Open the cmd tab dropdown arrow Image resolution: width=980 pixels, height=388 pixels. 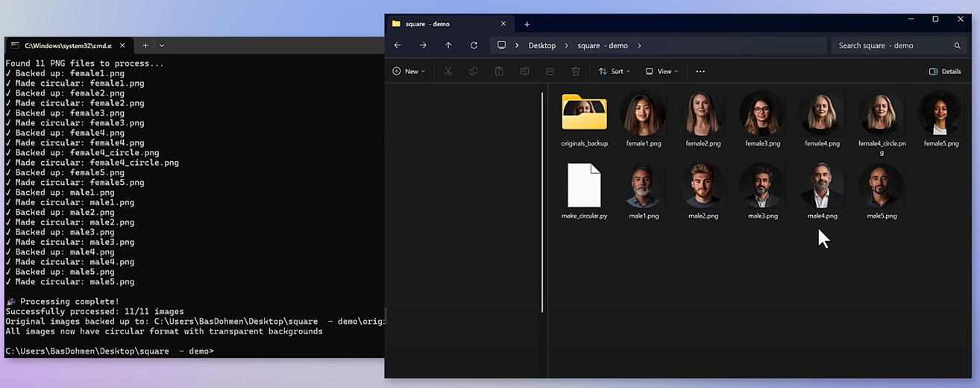[162, 46]
